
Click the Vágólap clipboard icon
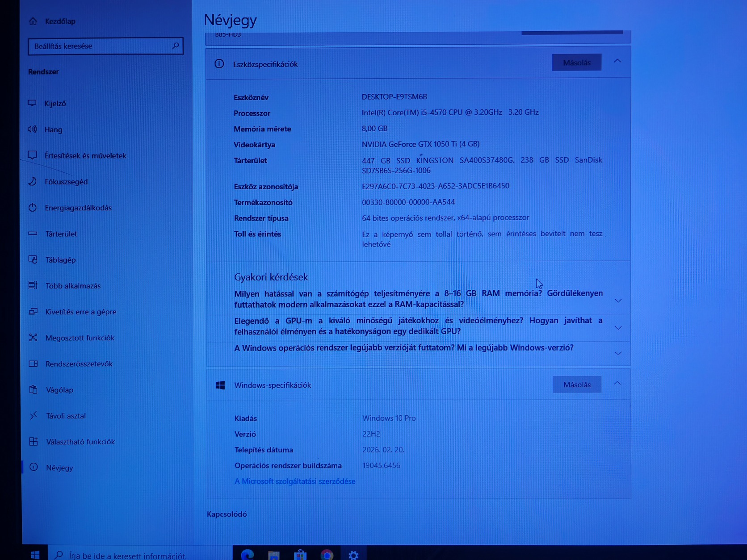pyautogui.click(x=34, y=389)
